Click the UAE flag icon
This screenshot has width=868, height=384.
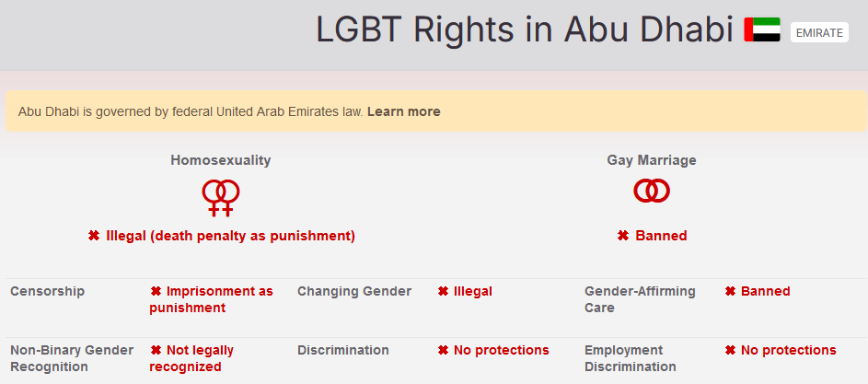[x=762, y=29]
